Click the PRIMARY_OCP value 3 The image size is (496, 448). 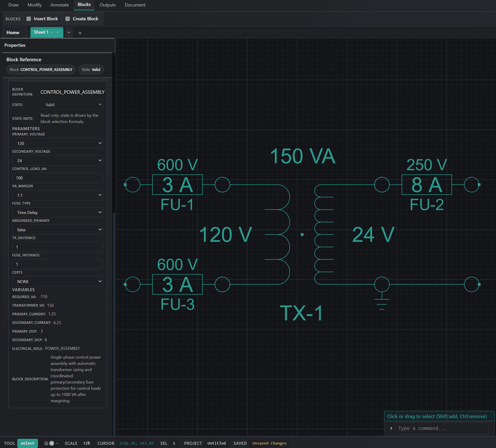coord(41,331)
